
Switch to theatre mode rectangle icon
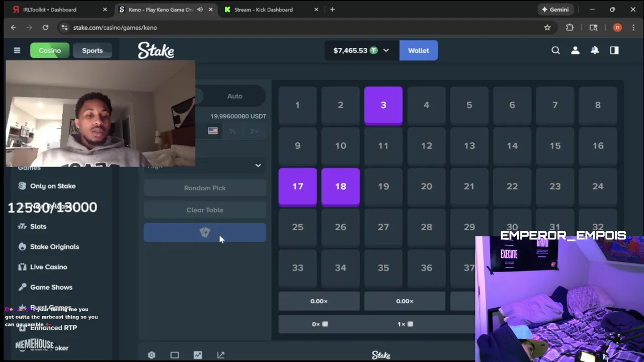click(x=175, y=355)
